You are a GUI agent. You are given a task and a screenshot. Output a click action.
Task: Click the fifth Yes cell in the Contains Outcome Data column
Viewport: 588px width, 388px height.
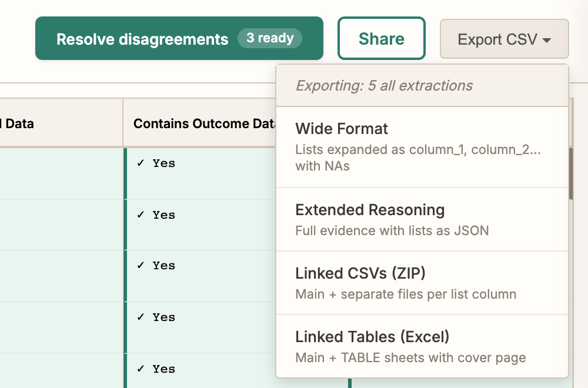coord(201,371)
